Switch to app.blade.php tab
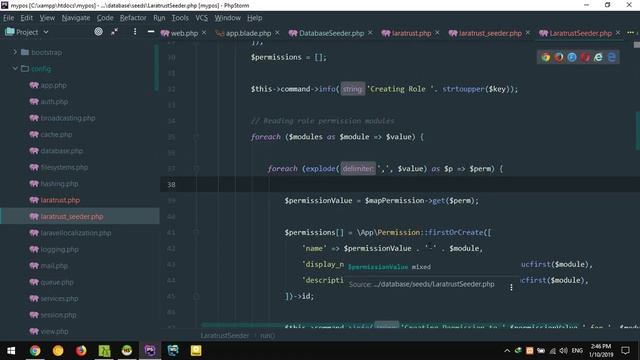 point(244,33)
